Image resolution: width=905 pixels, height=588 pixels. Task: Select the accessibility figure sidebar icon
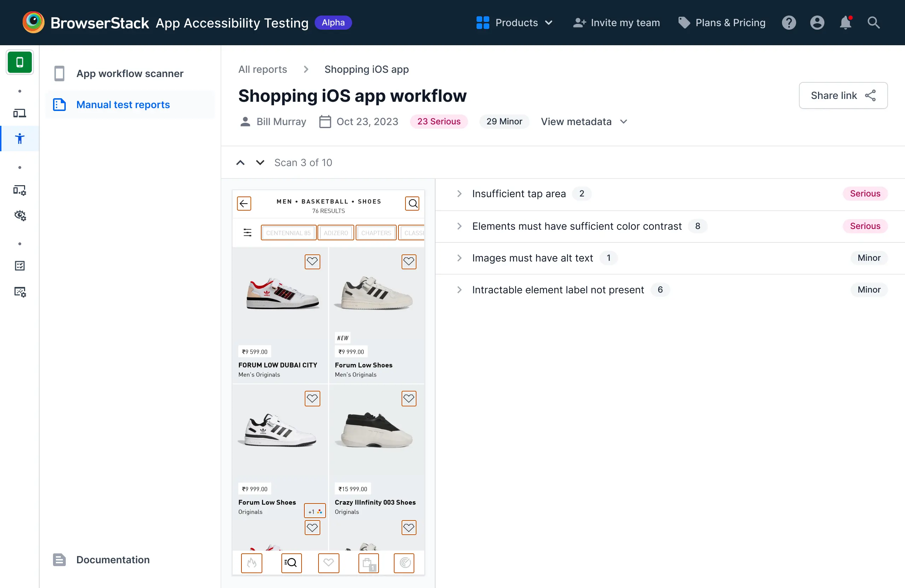20,139
